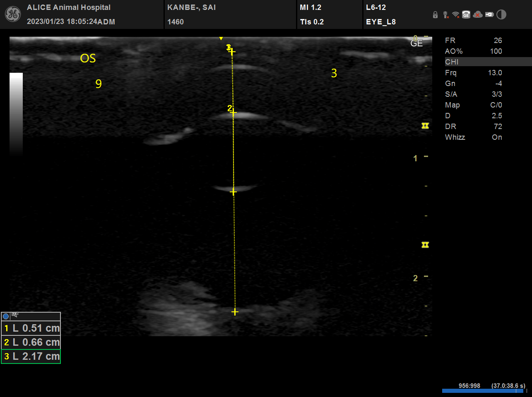
Task: Click the cursor-select icon in measurement header
Action: pos(15,315)
